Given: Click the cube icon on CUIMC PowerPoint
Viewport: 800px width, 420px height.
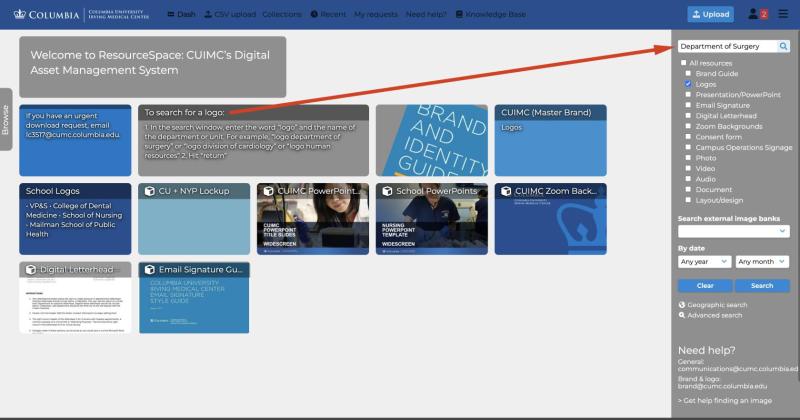Looking at the screenshot, I should pyautogui.click(x=268, y=191).
